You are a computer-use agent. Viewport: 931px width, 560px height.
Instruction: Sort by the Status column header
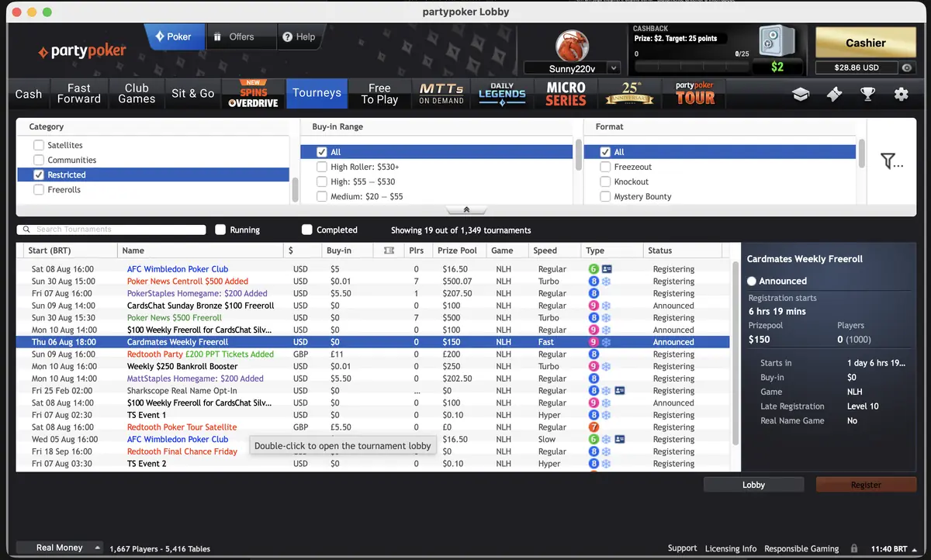(683, 251)
